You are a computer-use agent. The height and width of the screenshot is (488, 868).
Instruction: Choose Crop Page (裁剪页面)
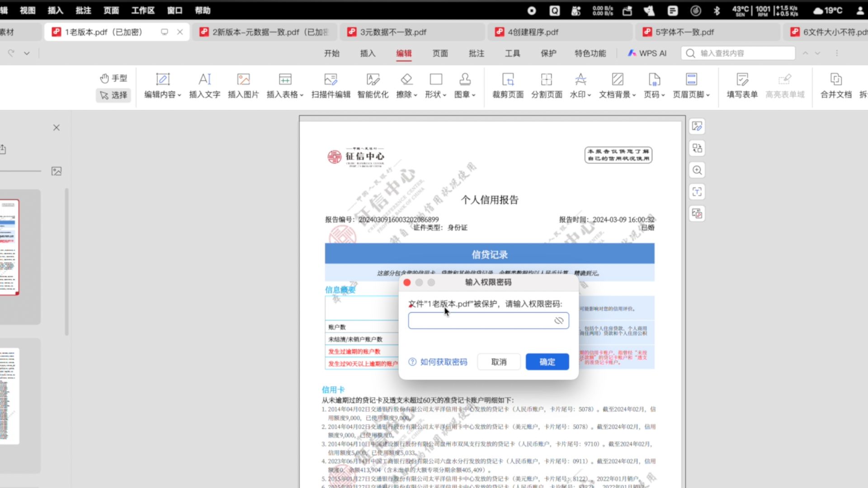pyautogui.click(x=508, y=85)
